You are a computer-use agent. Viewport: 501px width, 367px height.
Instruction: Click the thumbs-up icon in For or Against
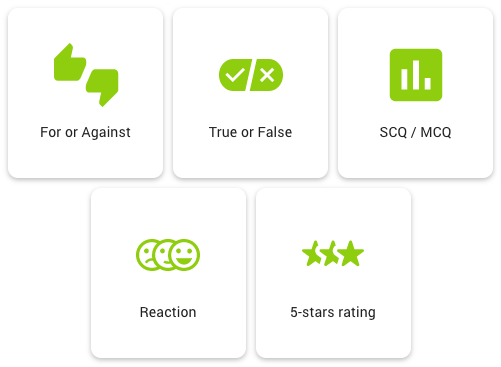(x=70, y=62)
